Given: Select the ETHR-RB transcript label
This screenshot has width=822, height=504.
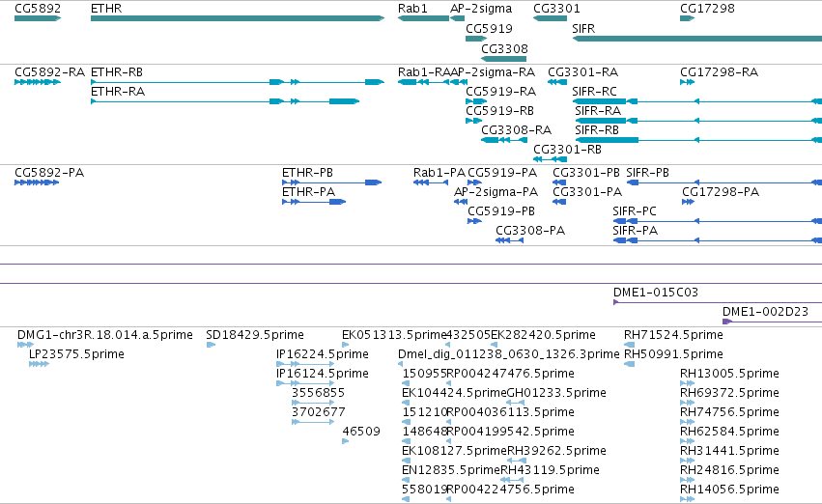Looking at the screenshot, I should coord(117,71).
